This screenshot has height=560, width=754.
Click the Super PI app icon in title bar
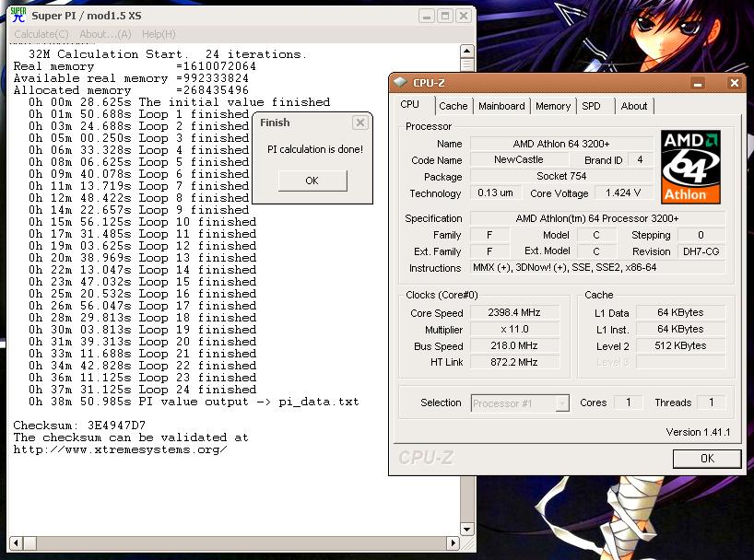point(18,15)
